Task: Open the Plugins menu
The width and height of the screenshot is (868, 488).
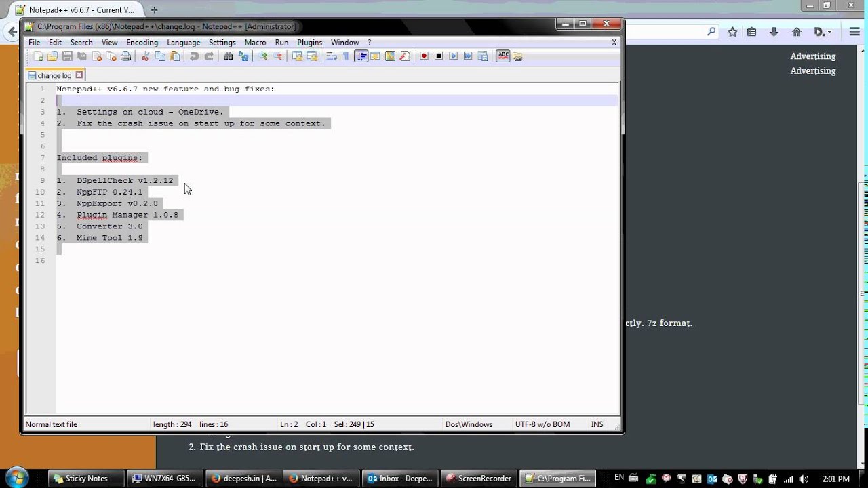Action: pos(309,42)
